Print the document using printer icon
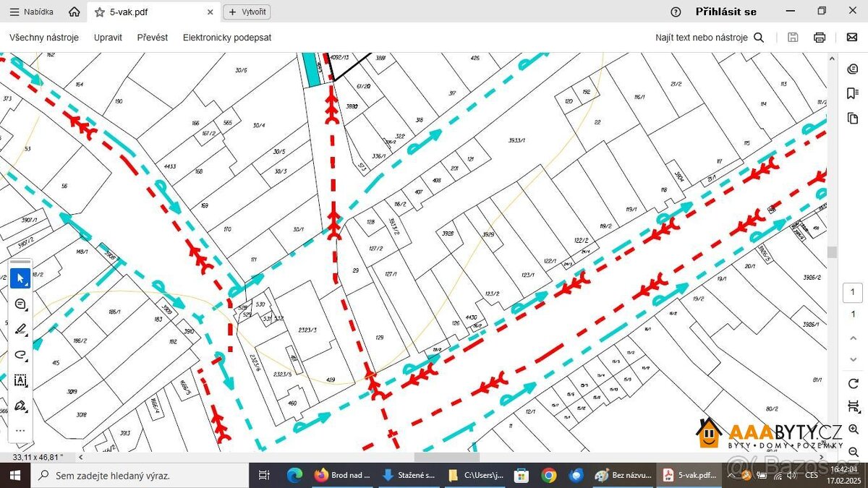The image size is (868, 488). tap(820, 38)
